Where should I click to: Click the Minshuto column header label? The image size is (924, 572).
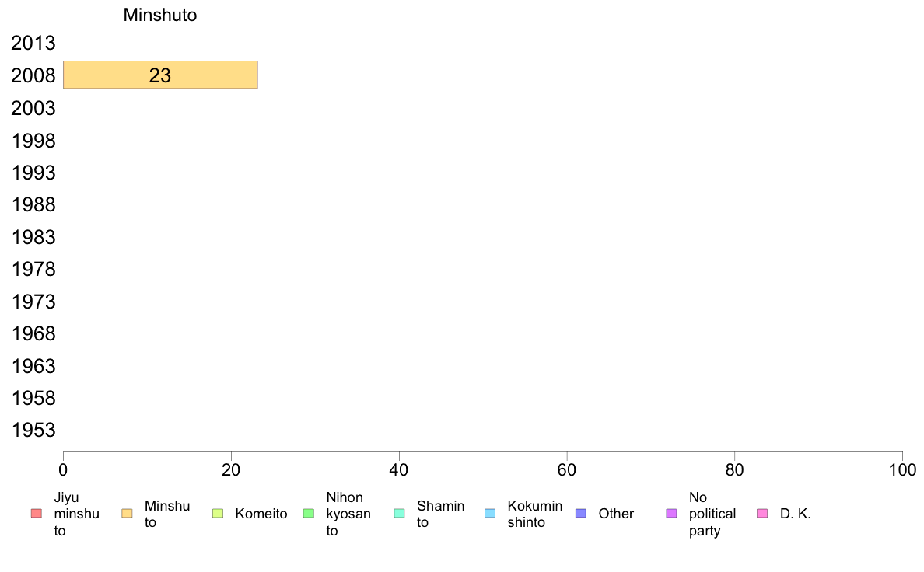point(159,15)
